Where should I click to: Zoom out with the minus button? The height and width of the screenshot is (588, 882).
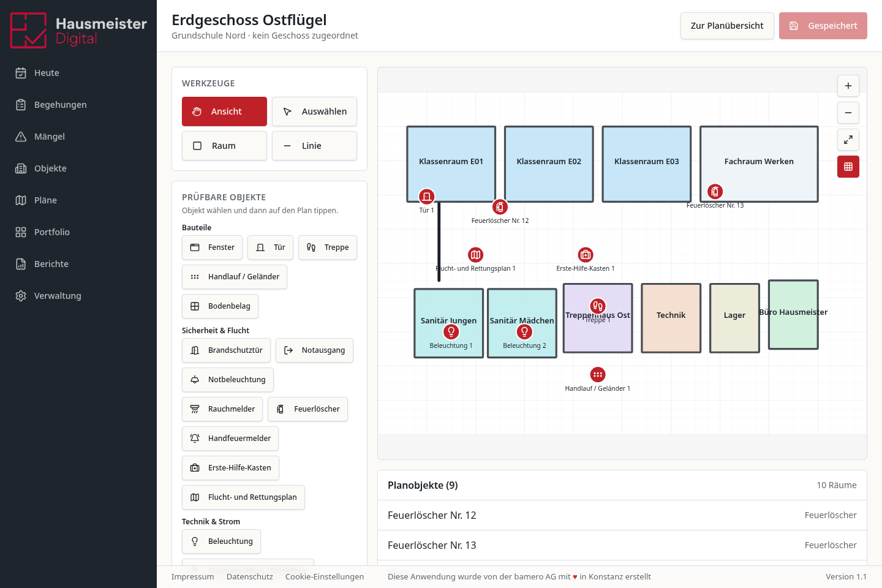click(x=848, y=113)
